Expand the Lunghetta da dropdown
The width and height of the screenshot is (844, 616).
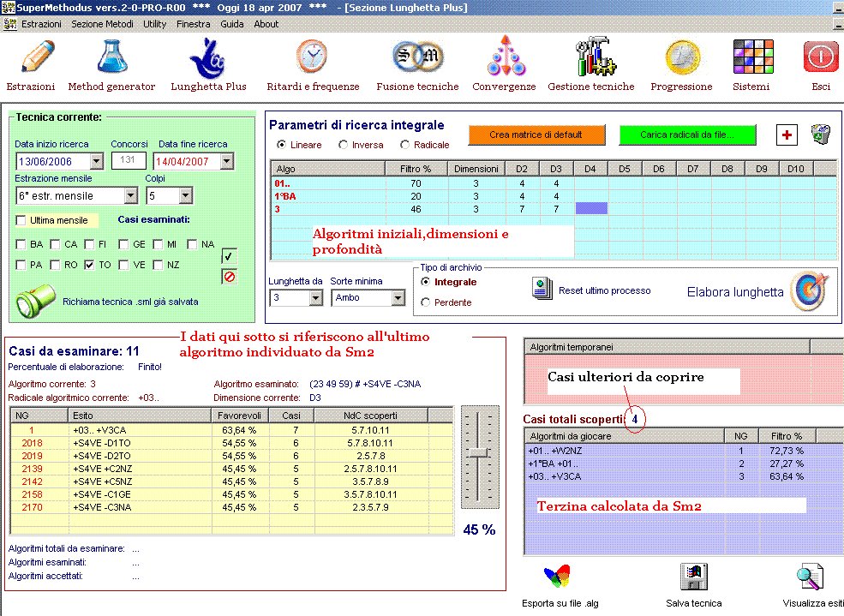point(316,297)
